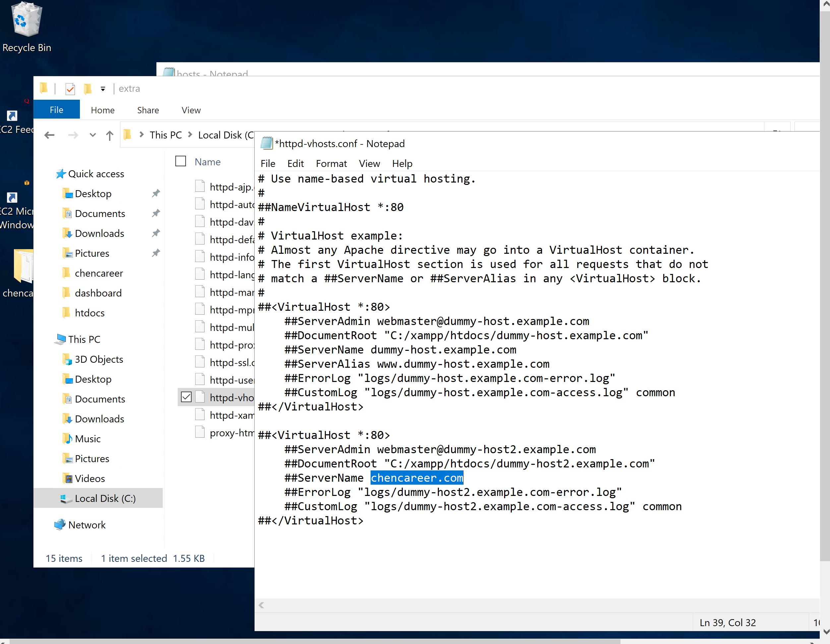Open the Explorer File tab
Viewport: 830px width, 644px height.
[x=57, y=110]
